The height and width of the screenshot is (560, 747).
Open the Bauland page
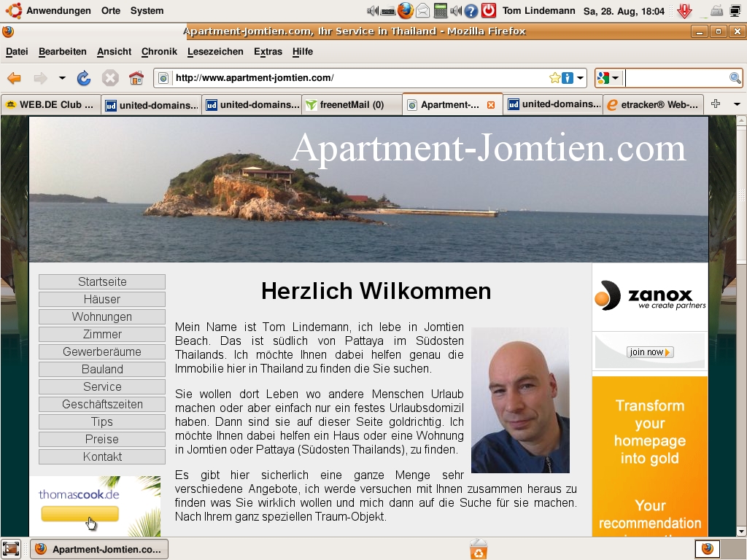(x=102, y=369)
